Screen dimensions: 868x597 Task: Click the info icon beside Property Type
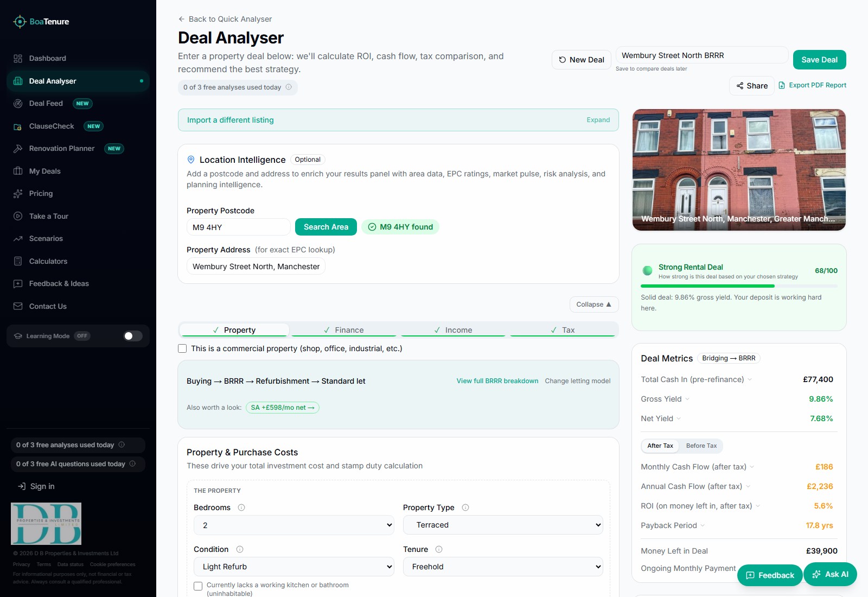[465, 507]
